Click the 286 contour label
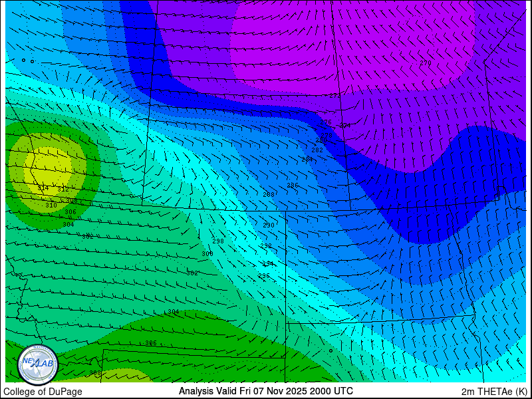 [293, 186]
